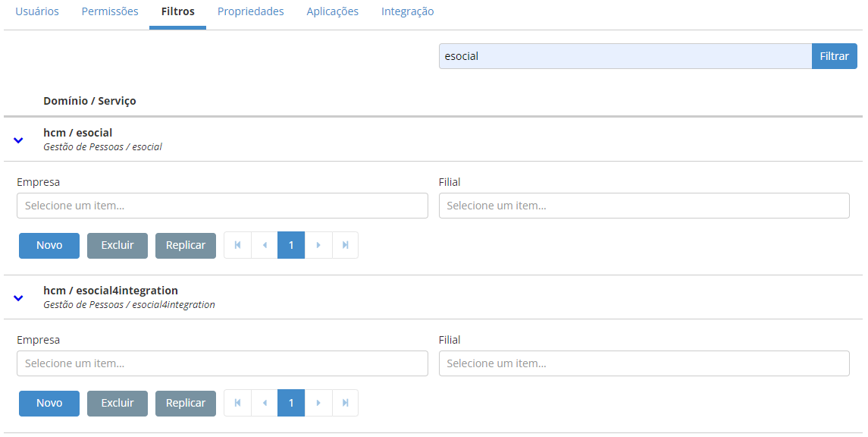Collapse the hcm/esocial4integration section chevron

tap(18, 297)
